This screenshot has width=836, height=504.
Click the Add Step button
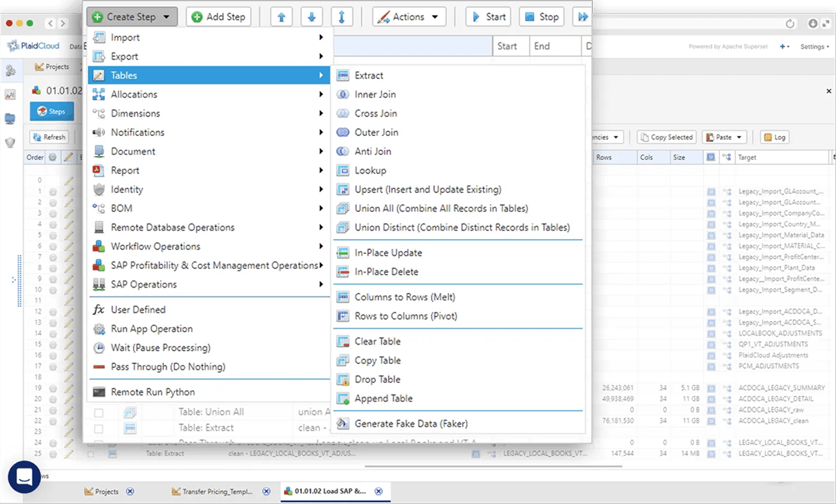coord(218,17)
